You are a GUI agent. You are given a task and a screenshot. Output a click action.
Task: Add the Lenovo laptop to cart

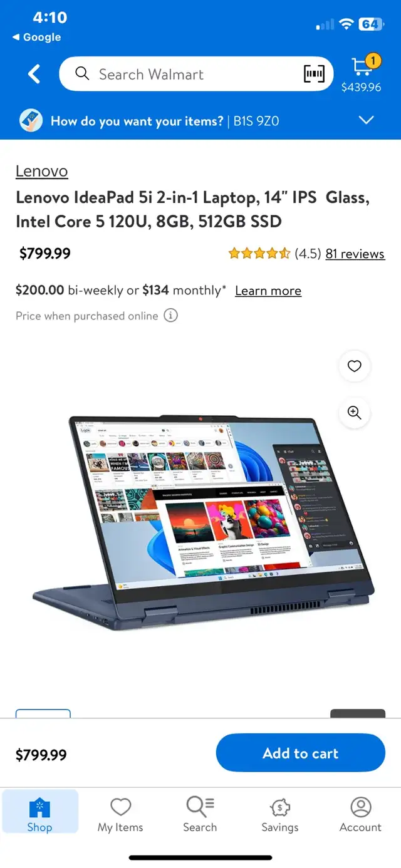tap(301, 753)
